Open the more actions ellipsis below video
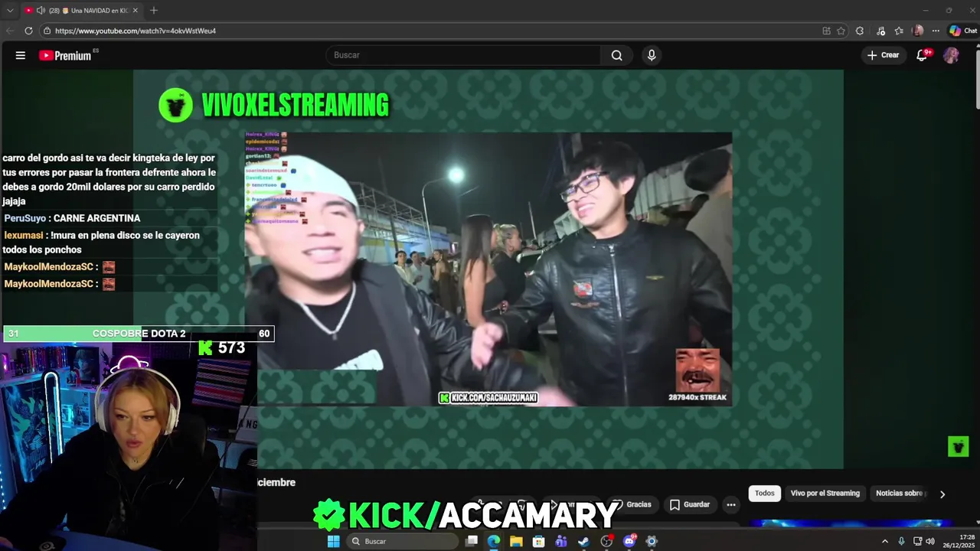 coord(731,504)
